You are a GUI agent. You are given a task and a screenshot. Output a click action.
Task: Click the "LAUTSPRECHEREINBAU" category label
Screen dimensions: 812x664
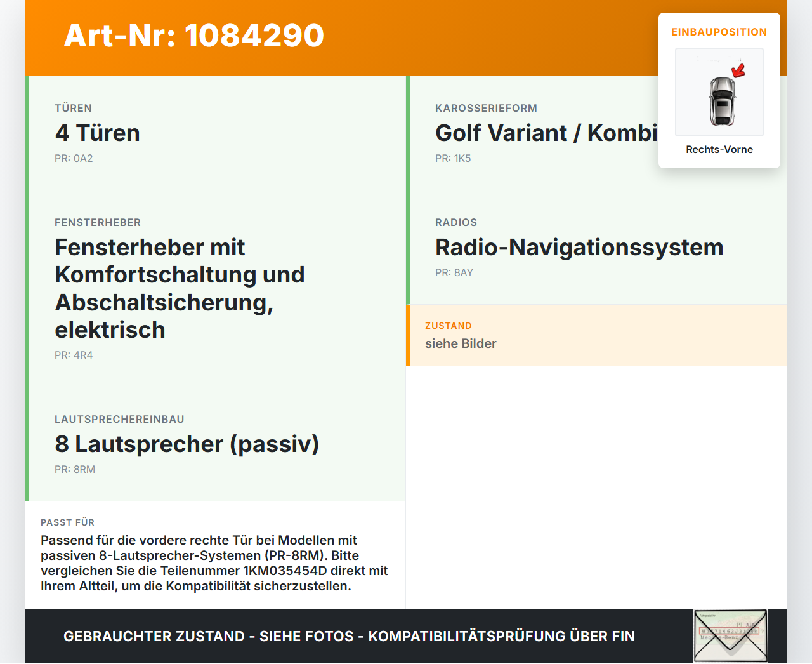(x=119, y=419)
